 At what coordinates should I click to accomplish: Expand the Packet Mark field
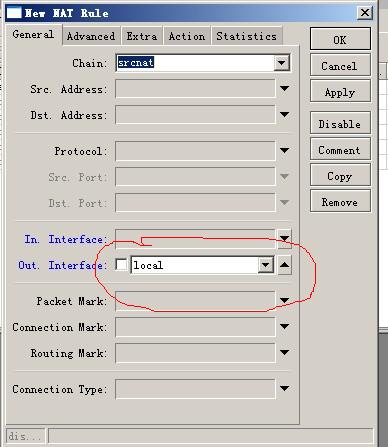[284, 300]
